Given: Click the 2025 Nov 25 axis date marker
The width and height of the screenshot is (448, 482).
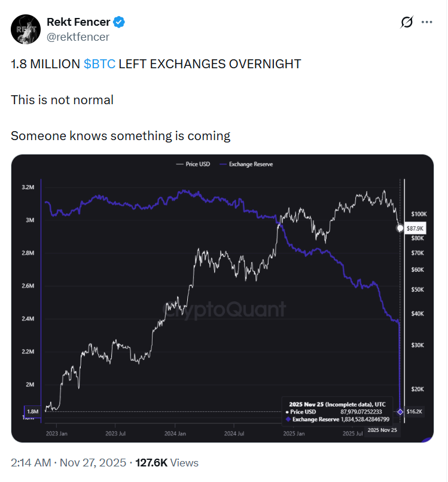Looking at the screenshot, I should 382,429.
